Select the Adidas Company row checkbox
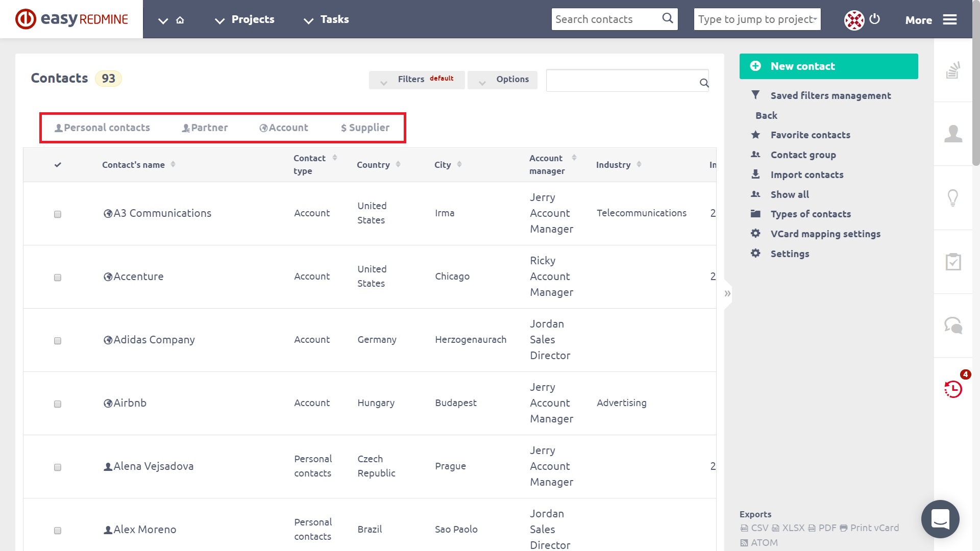The width and height of the screenshot is (980, 551). click(58, 341)
